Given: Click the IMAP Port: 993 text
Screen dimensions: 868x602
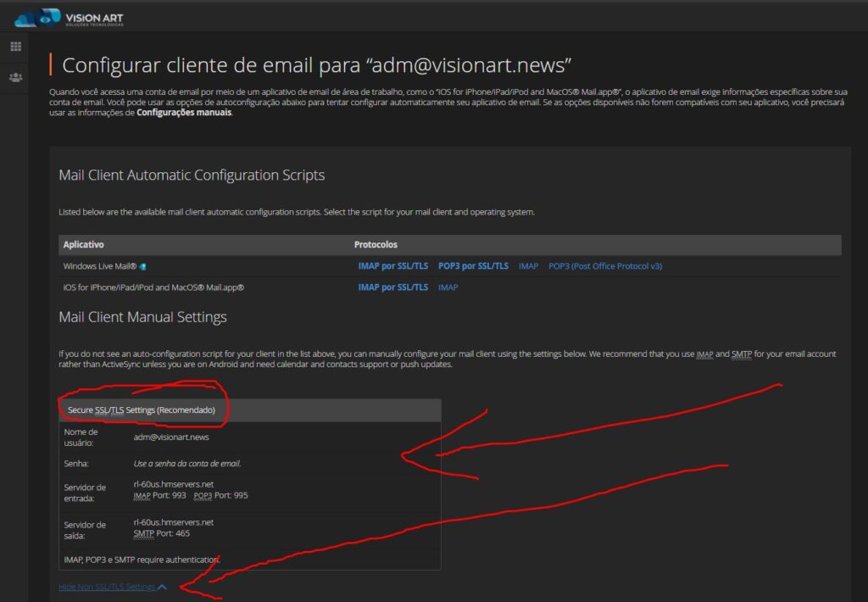Looking at the screenshot, I should [x=160, y=496].
